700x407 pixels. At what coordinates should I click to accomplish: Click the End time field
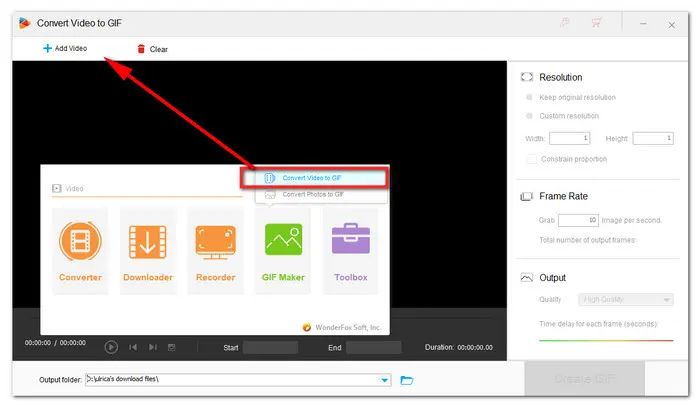[374, 348]
